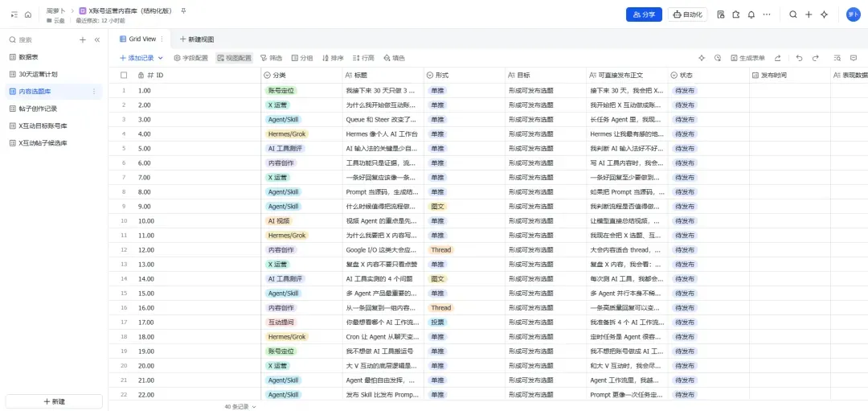Select the AI 视频 category tag

point(280,221)
